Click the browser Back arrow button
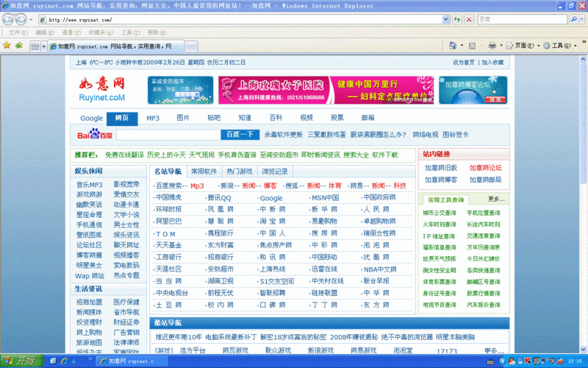Image resolution: width=588 pixels, height=368 pixels. click(8, 19)
